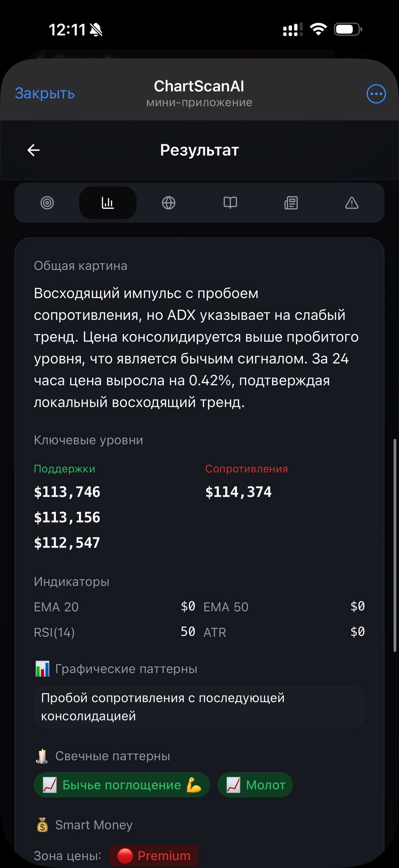The height and width of the screenshot is (868, 399).
Task: Open the warning triangle risks tab
Action: [352, 203]
